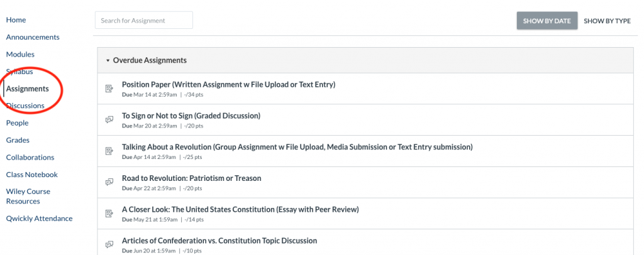This screenshot has width=644, height=255.
Task: Click the Talking About a Revolution assignment icon
Action: click(x=109, y=151)
